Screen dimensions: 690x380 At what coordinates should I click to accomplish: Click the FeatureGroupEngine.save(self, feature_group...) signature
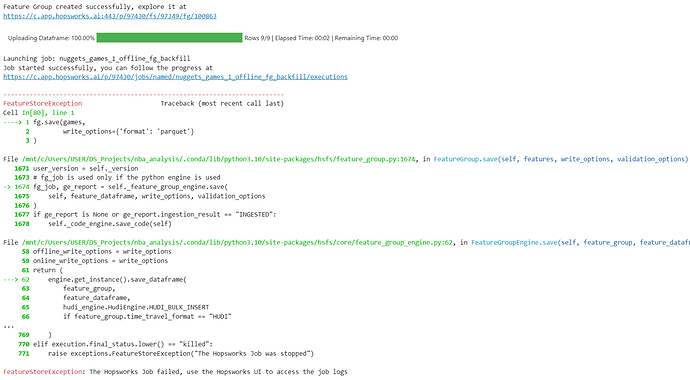click(580, 243)
